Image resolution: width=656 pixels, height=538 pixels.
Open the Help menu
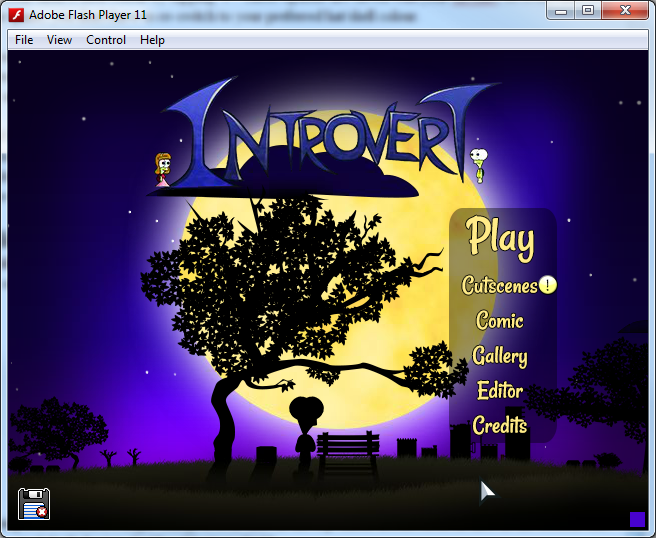152,40
